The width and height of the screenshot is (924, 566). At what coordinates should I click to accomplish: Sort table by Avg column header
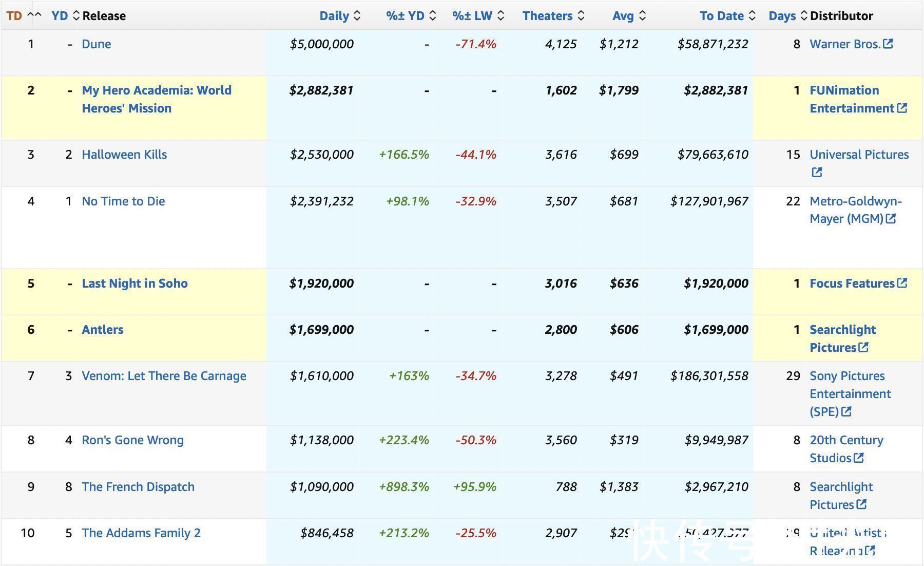pos(628,16)
